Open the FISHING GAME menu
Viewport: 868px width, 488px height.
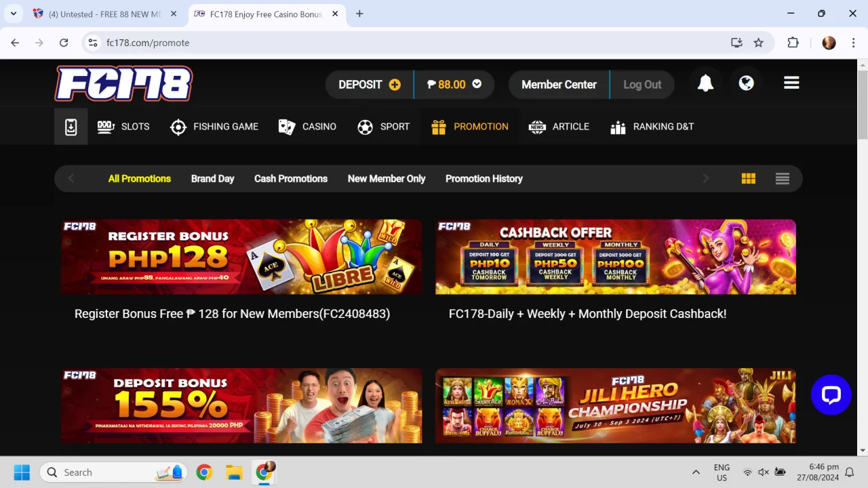tap(214, 127)
